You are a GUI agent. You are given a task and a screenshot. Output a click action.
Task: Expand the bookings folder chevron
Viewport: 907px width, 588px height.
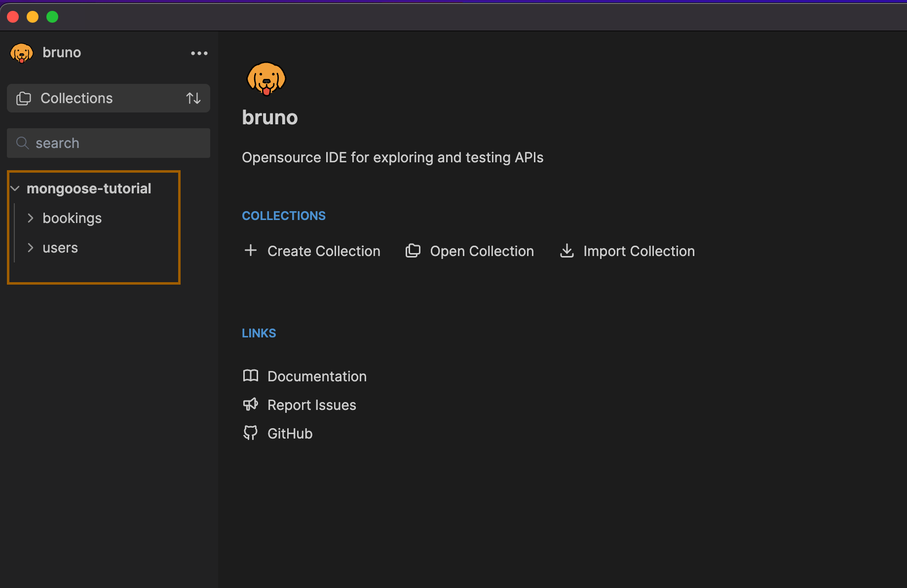pyautogui.click(x=31, y=218)
